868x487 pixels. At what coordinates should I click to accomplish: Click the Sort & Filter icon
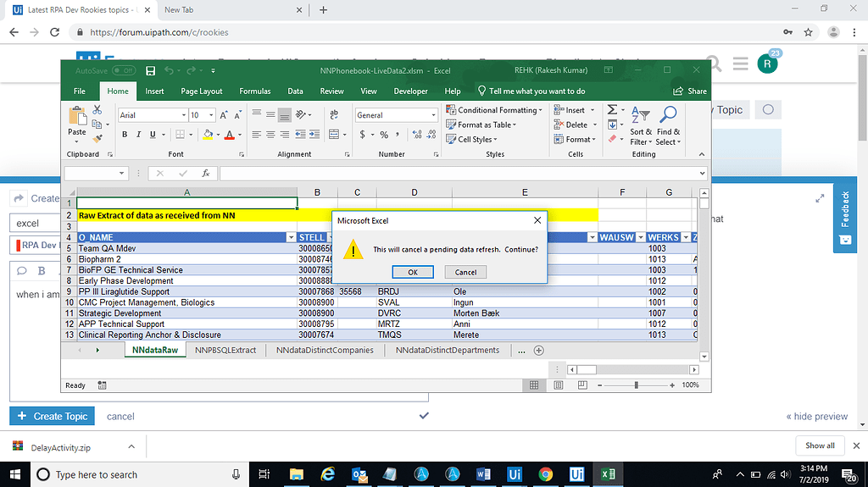click(641, 115)
